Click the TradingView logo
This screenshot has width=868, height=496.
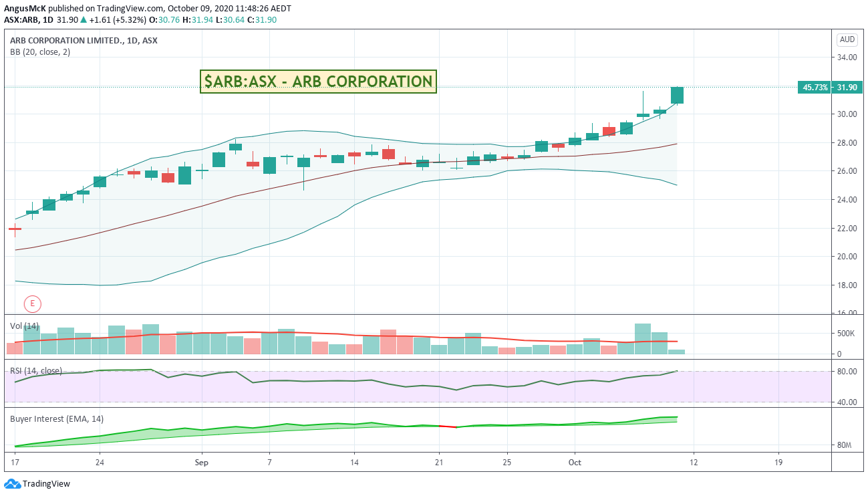[37, 483]
